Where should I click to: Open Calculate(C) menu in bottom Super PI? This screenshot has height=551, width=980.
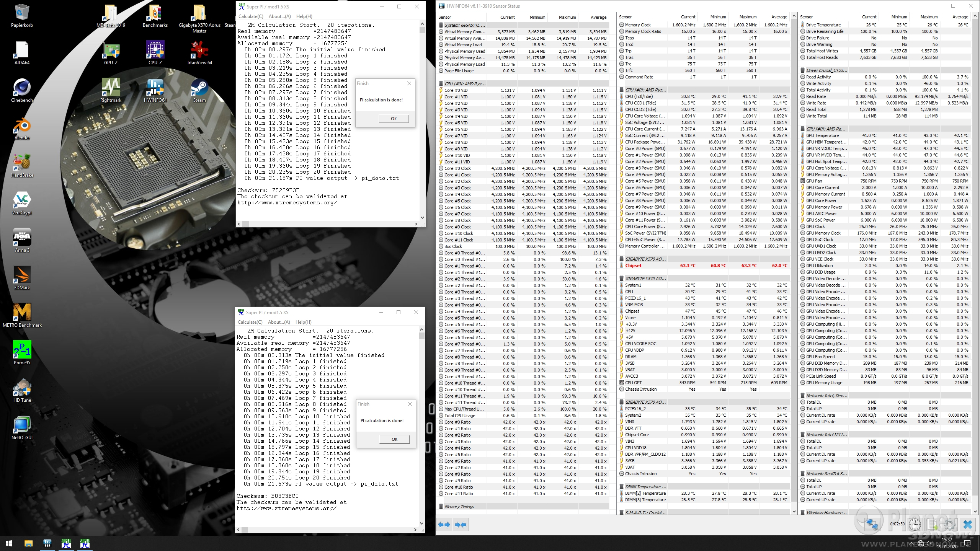coord(250,322)
